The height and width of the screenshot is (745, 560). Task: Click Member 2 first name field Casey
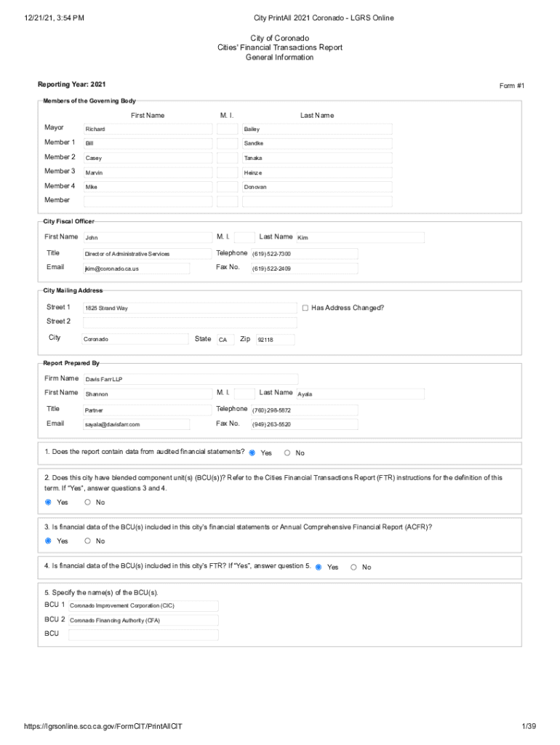coord(148,158)
